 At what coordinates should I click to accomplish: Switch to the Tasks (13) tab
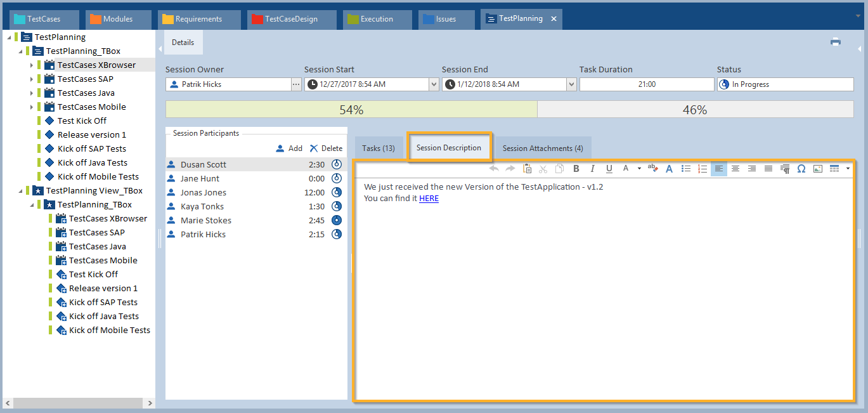(379, 148)
